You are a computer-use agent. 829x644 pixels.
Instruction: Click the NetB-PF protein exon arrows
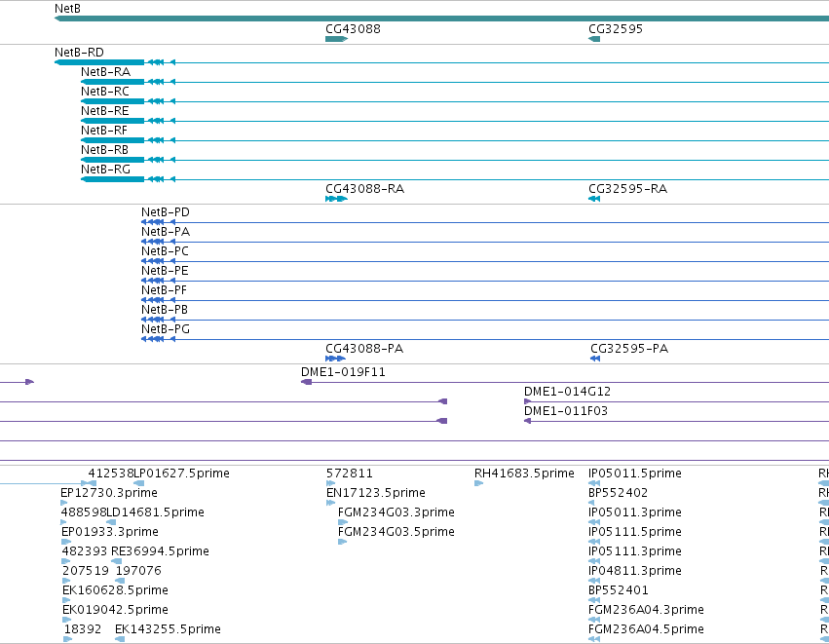tap(158, 300)
